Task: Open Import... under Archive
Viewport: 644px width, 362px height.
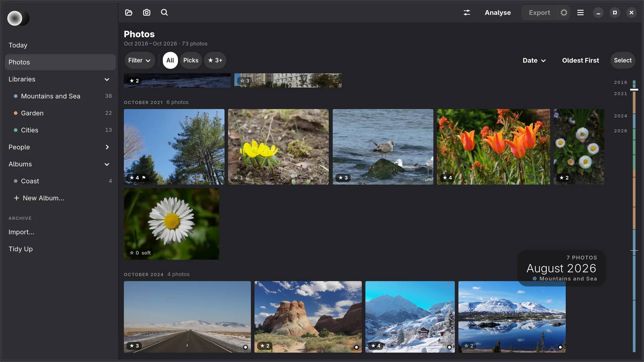Action: pyautogui.click(x=60, y=232)
